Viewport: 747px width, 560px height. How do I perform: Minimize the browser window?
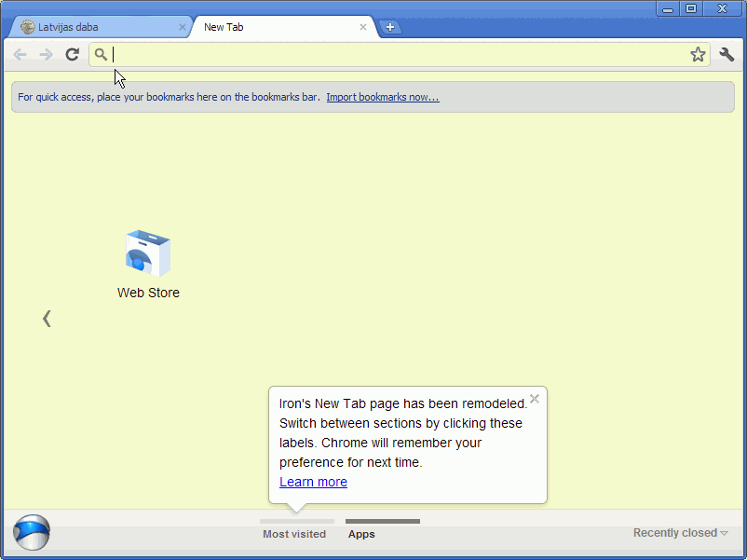pyautogui.click(x=668, y=8)
